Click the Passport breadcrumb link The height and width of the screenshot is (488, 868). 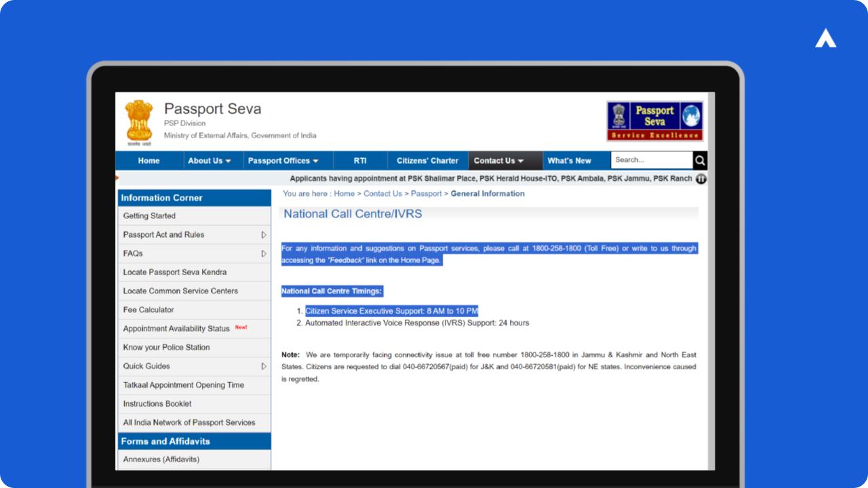coord(426,194)
